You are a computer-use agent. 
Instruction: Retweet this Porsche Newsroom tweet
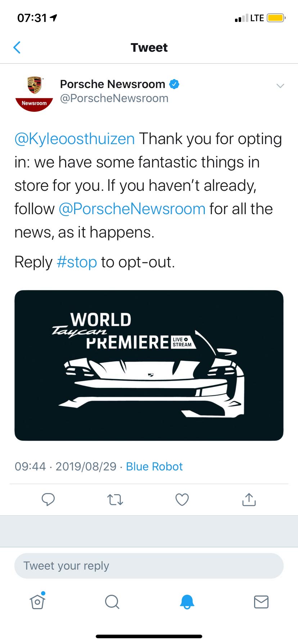(x=115, y=499)
